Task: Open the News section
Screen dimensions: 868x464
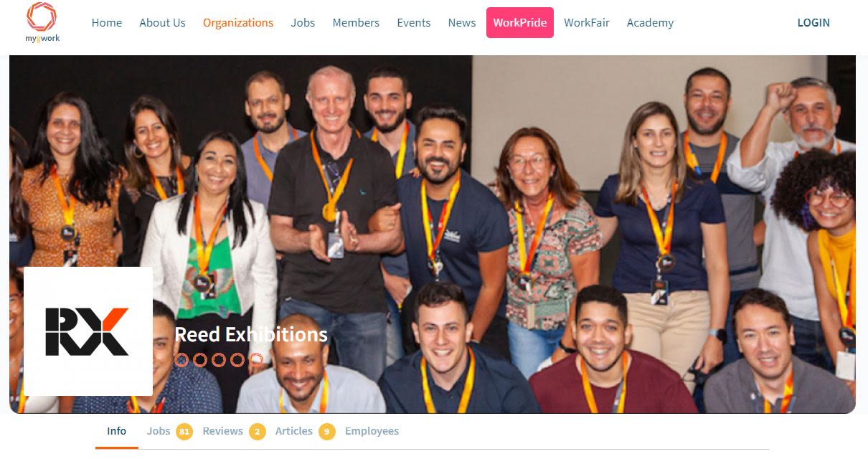Action: (x=462, y=23)
